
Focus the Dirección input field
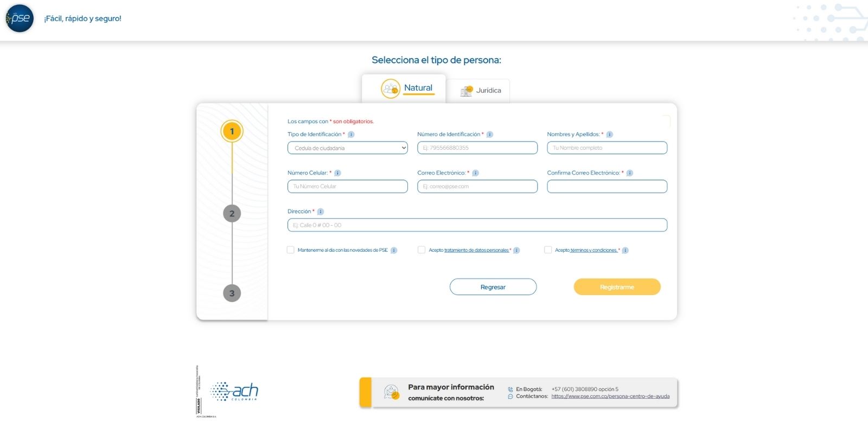(477, 225)
